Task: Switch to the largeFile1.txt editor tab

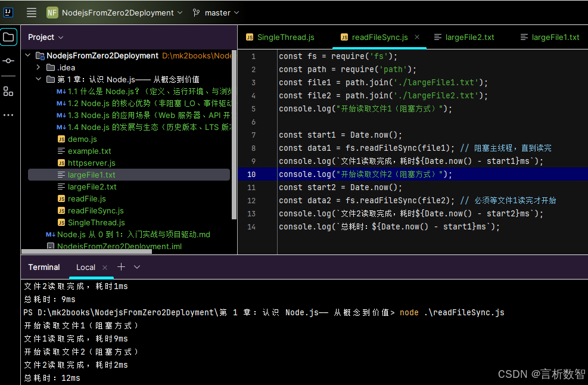Action: (550, 37)
